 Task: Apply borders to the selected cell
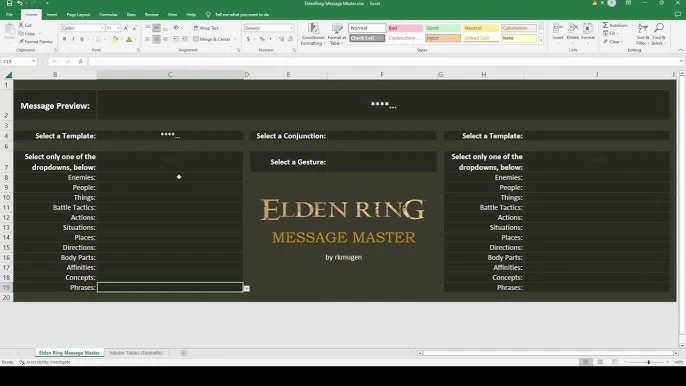tap(98, 39)
